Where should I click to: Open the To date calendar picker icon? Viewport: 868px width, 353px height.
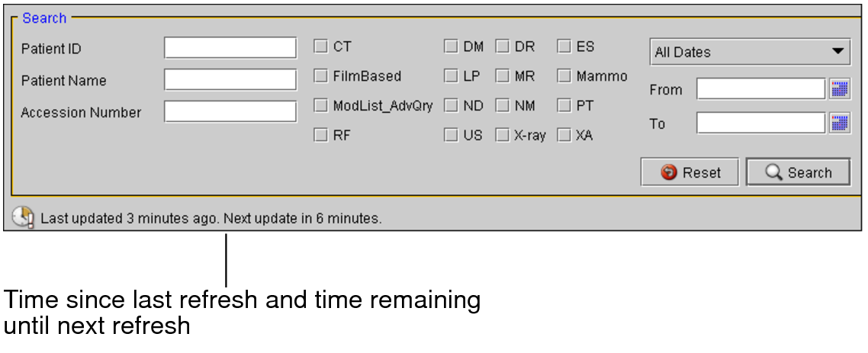839,124
